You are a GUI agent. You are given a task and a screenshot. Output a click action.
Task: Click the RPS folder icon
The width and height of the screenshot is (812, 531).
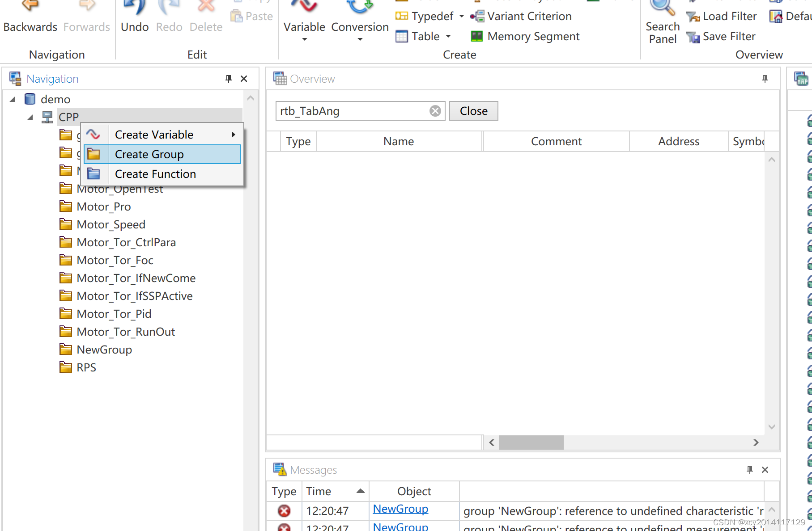66,367
